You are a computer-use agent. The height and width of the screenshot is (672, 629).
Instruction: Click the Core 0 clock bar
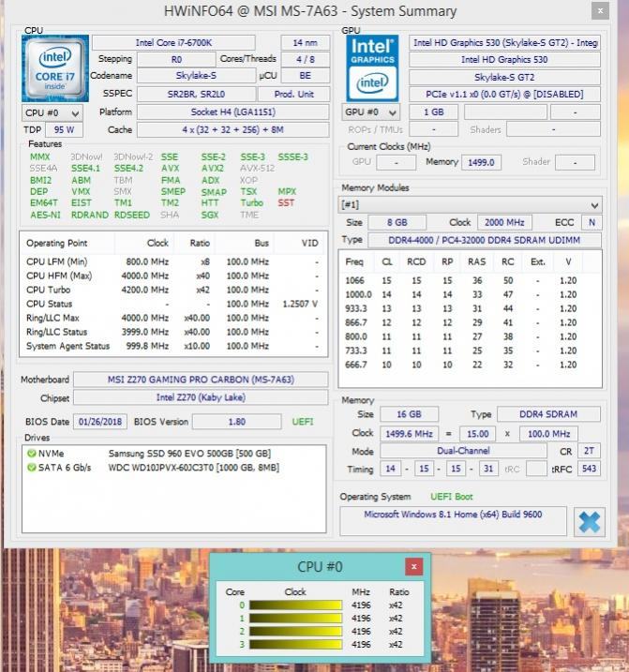295,605
